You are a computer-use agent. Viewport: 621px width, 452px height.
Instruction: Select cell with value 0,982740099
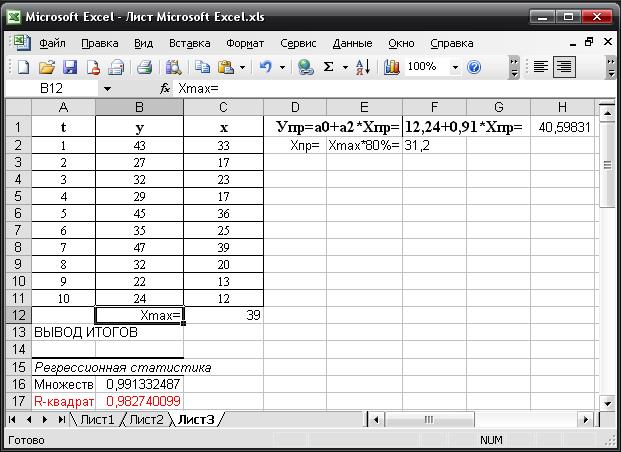tap(139, 401)
